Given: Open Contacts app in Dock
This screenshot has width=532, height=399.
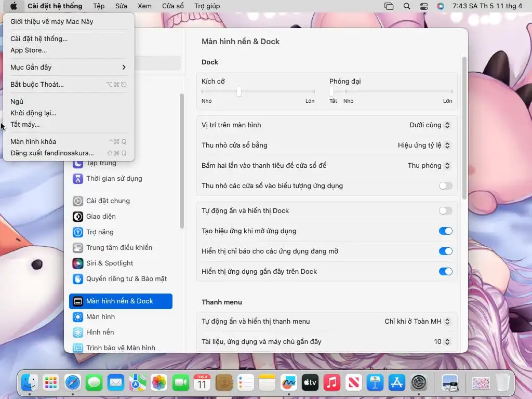Looking at the screenshot, I should click(x=224, y=383).
